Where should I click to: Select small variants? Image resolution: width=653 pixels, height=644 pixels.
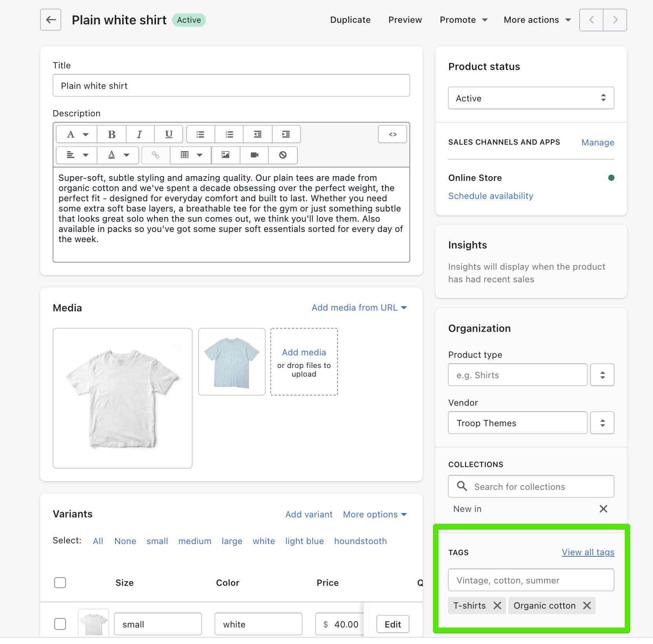tap(157, 541)
